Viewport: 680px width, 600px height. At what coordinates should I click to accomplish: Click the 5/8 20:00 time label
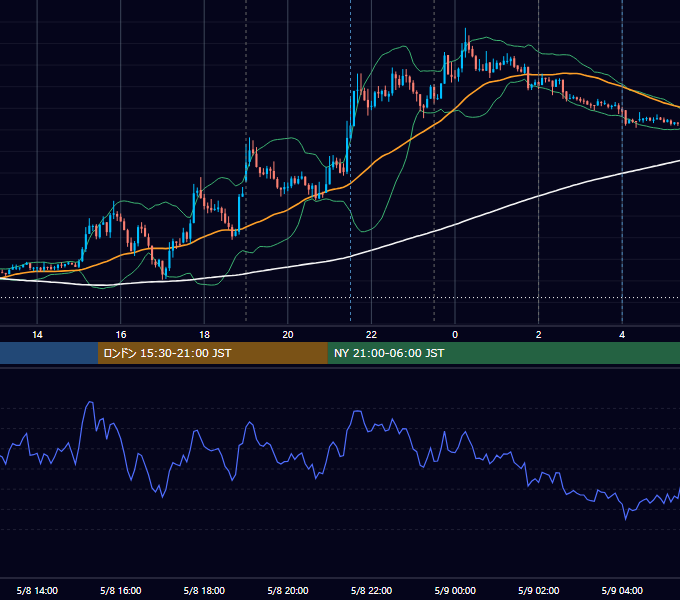288,590
